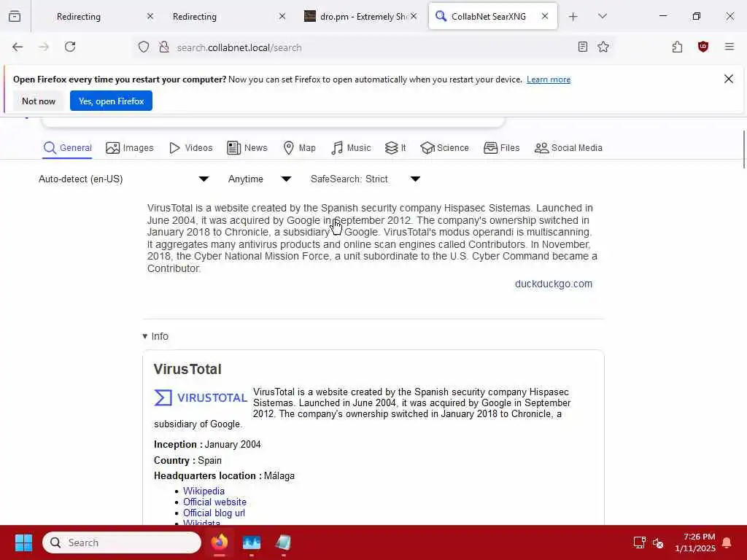Click the browser forward arrow

(44, 47)
